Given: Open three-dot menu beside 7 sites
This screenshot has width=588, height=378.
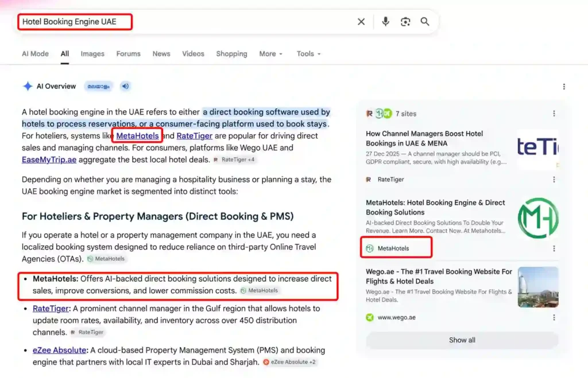Looking at the screenshot, I should pos(554,114).
